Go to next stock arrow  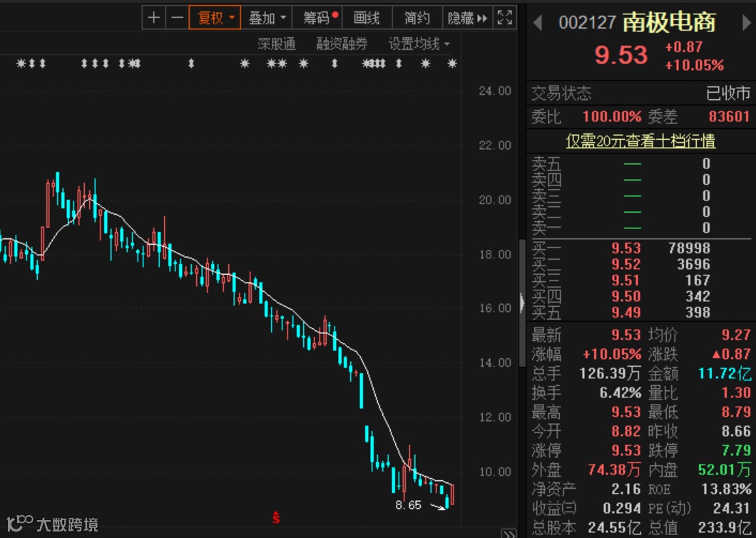[x=746, y=23]
